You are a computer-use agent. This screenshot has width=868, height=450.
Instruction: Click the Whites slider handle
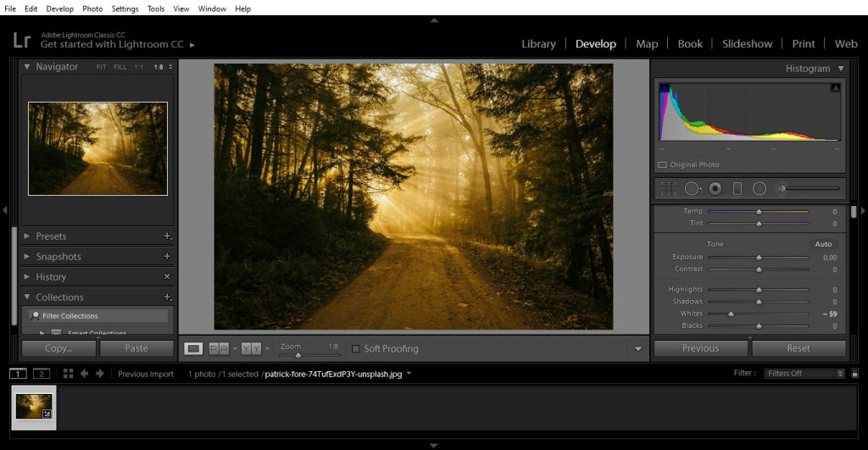point(731,314)
